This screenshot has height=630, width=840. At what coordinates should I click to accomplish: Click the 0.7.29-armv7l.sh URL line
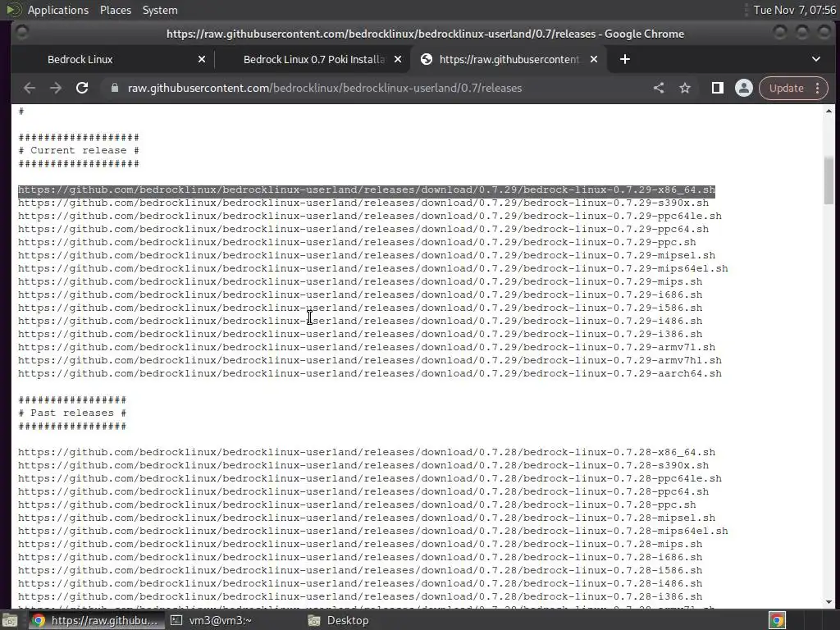tap(367, 348)
